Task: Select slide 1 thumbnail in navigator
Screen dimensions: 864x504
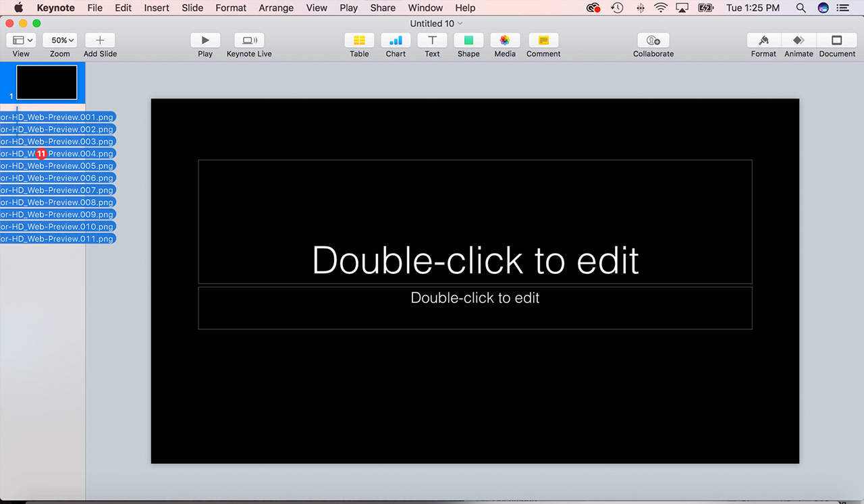Action: [x=47, y=82]
